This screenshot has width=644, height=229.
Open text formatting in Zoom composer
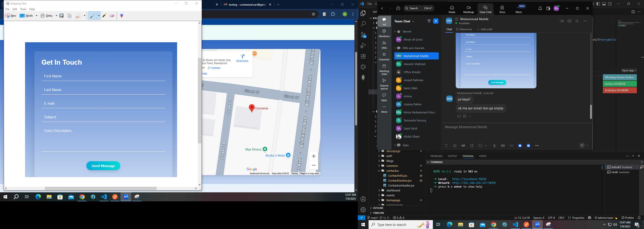(x=446, y=146)
